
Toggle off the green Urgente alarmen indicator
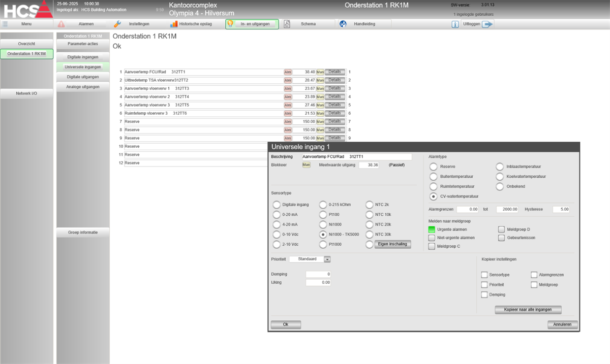(432, 229)
